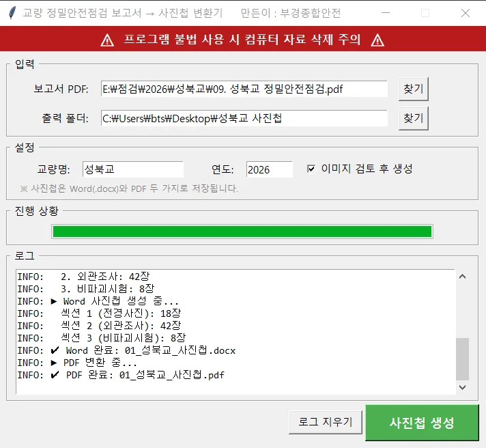Close the converter window
The height and width of the screenshot is (448, 486).
coord(466,13)
